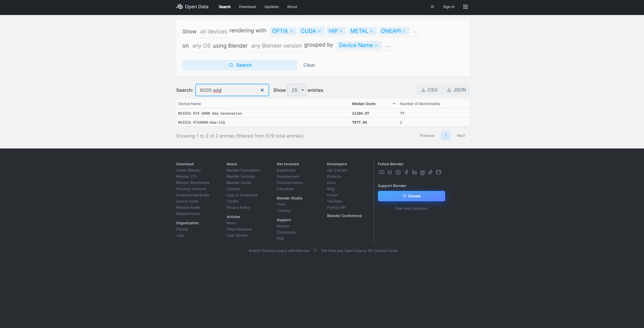
Task: Remove the OPTIX filter tag
Action: pyautogui.click(x=291, y=31)
